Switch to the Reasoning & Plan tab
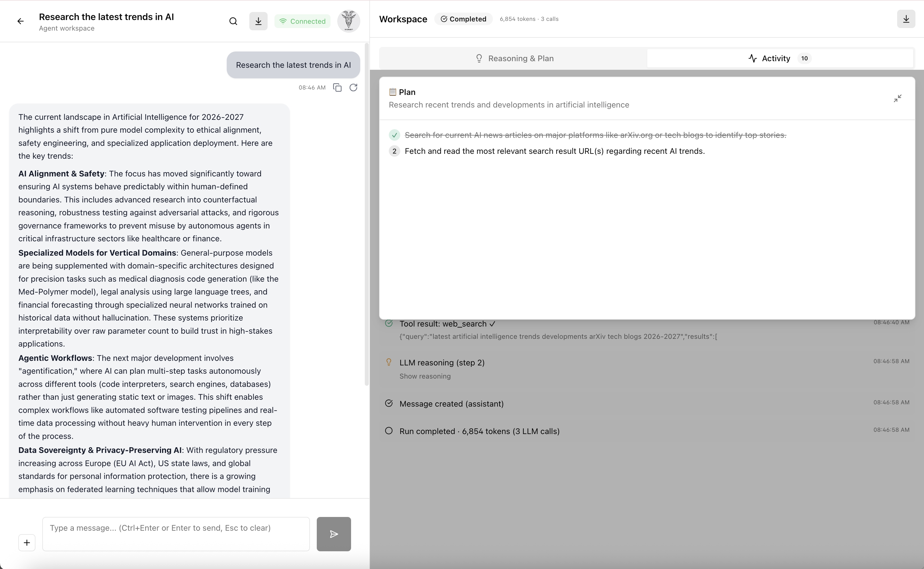Viewport: 924px width, 569px height. pos(514,58)
